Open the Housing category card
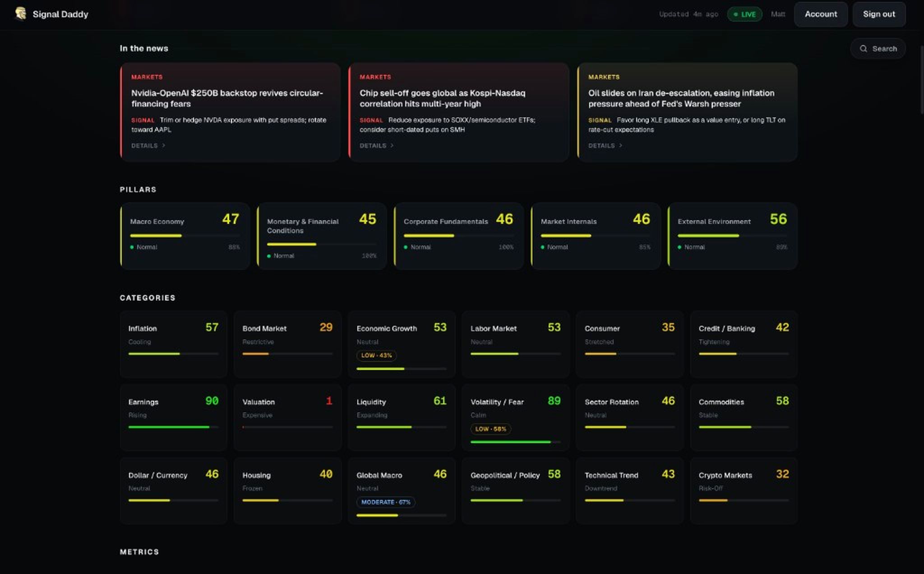This screenshot has width=924, height=574. (x=287, y=491)
